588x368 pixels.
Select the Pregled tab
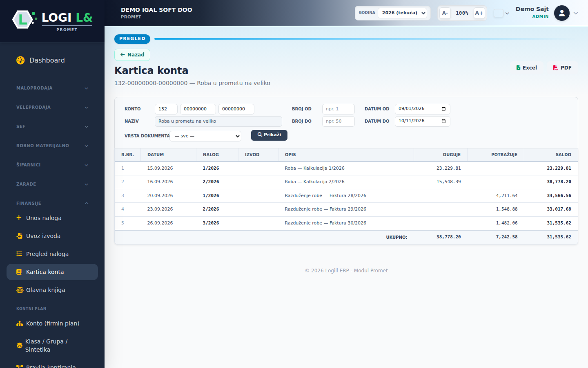(132, 39)
